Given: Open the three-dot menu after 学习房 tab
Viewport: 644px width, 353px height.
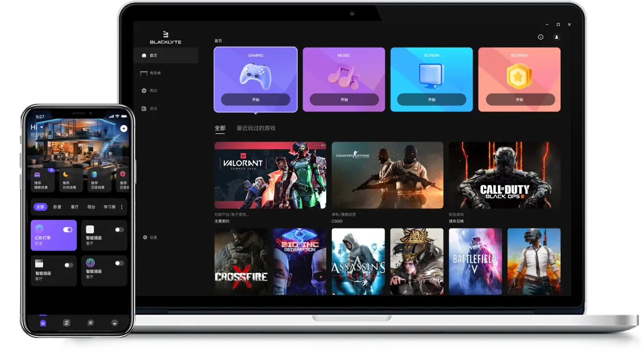Looking at the screenshot, I should point(121,207).
